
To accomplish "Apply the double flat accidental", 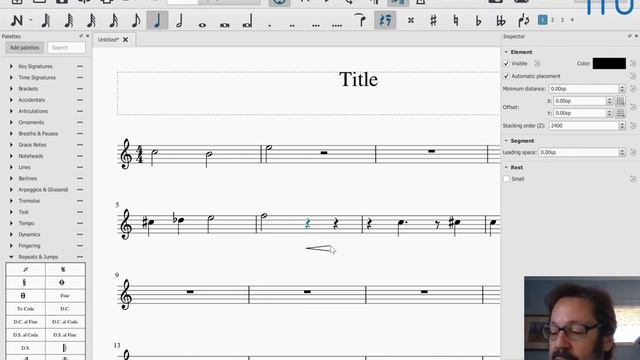I will pyautogui.click(x=501, y=20).
